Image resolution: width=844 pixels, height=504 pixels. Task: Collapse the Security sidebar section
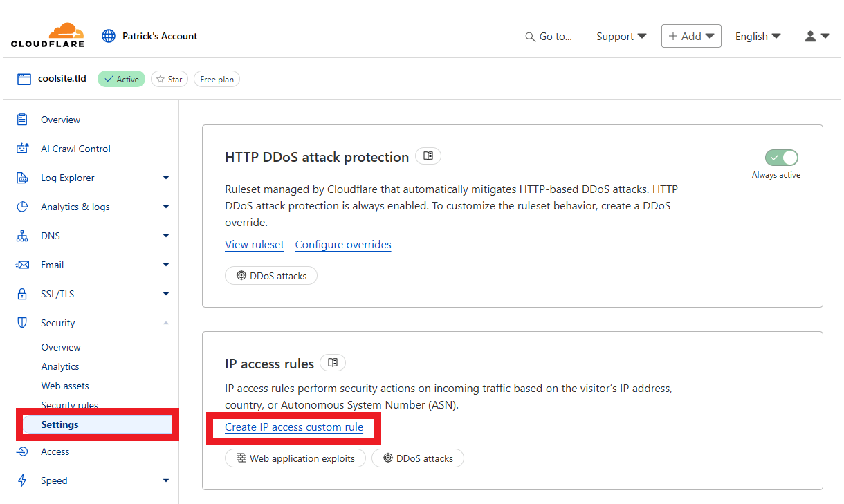(165, 323)
